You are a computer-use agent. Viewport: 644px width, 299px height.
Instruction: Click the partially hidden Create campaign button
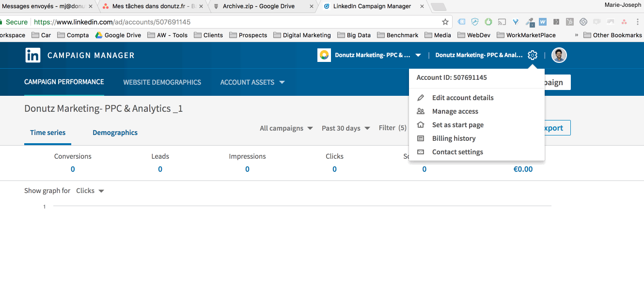pos(557,82)
